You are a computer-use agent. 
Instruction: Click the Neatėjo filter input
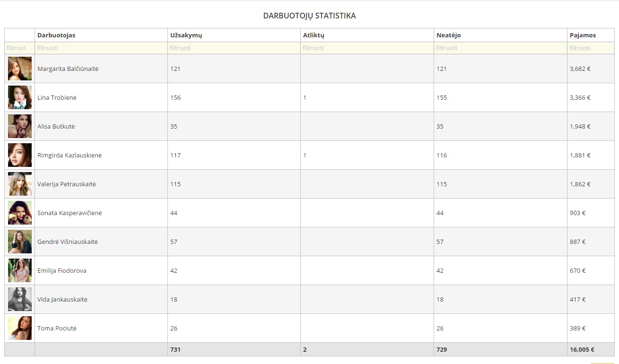(x=500, y=48)
